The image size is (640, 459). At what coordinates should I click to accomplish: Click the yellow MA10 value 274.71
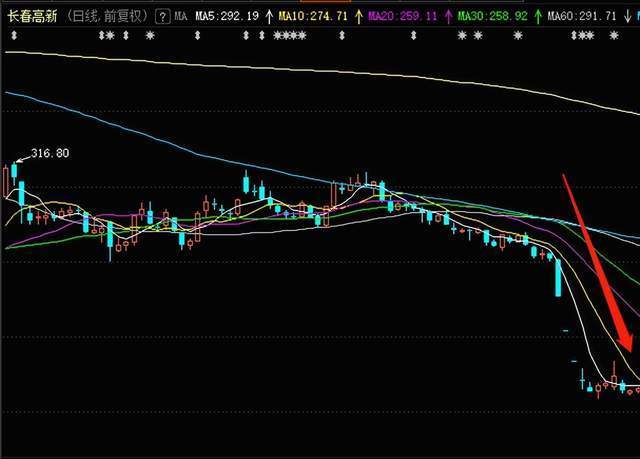[x=316, y=17]
